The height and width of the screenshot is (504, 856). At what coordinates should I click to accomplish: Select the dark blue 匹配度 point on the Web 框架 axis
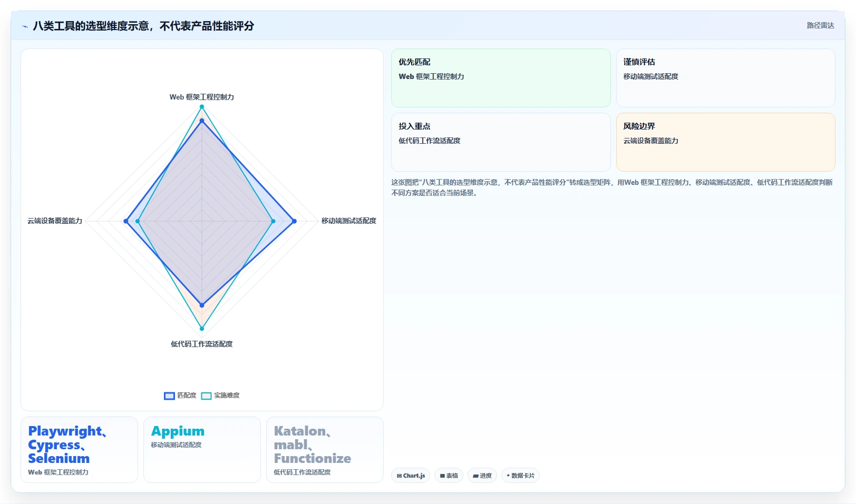[202, 121]
